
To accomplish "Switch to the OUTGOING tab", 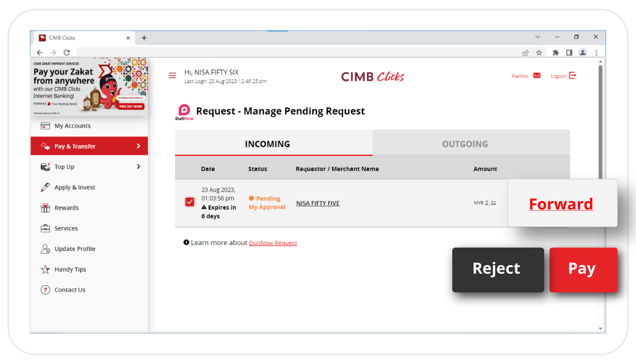I will [x=465, y=144].
